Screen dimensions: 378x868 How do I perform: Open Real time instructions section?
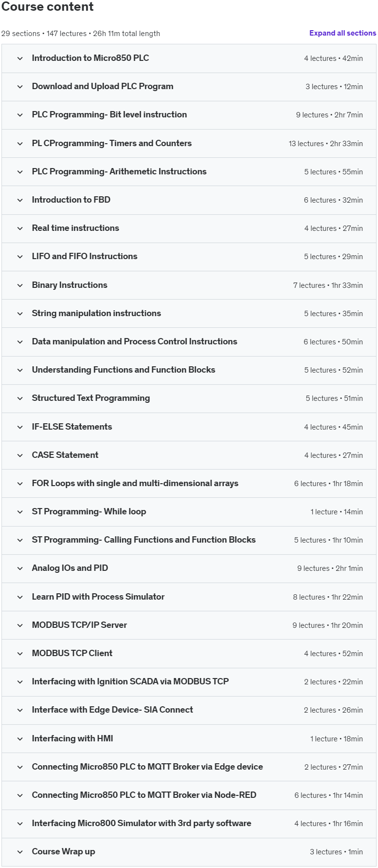point(76,228)
